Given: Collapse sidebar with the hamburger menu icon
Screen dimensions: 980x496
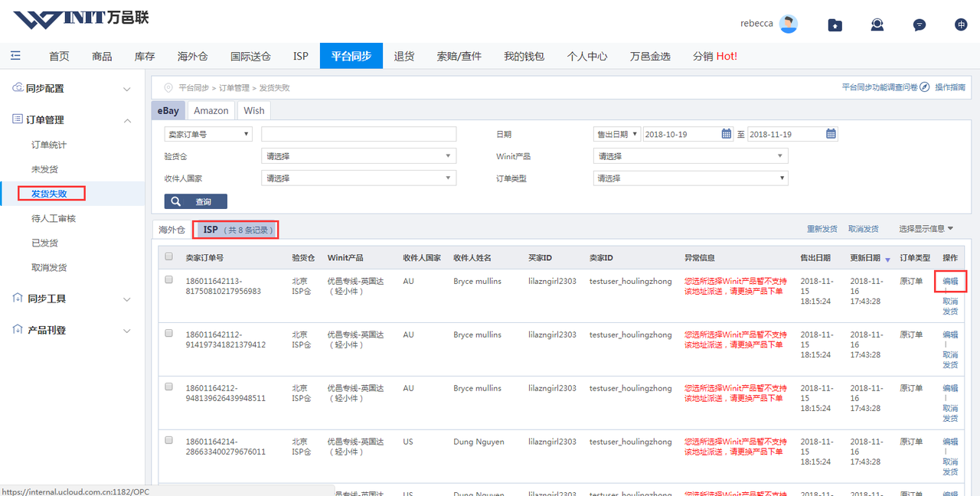Looking at the screenshot, I should [16, 56].
